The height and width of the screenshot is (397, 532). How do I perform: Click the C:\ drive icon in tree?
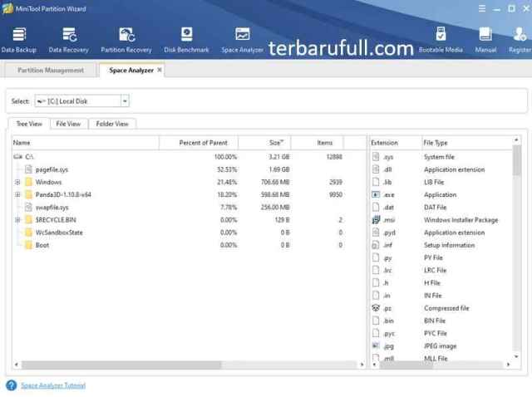pos(18,157)
